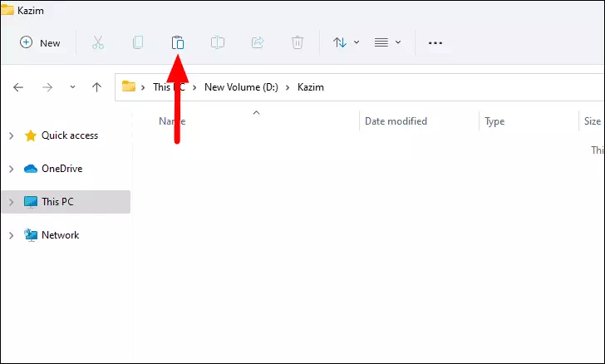Click the New button in toolbar

[40, 42]
